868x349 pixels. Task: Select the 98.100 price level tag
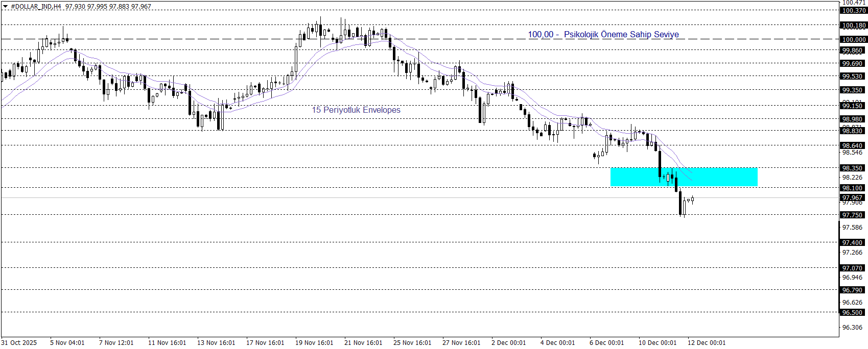pos(852,188)
